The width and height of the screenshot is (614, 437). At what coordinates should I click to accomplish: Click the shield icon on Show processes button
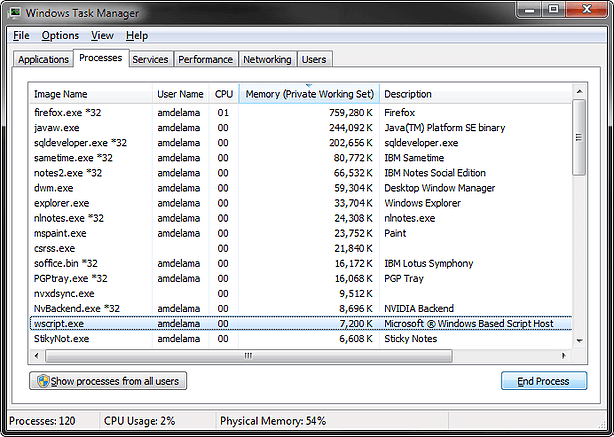[43, 381]
